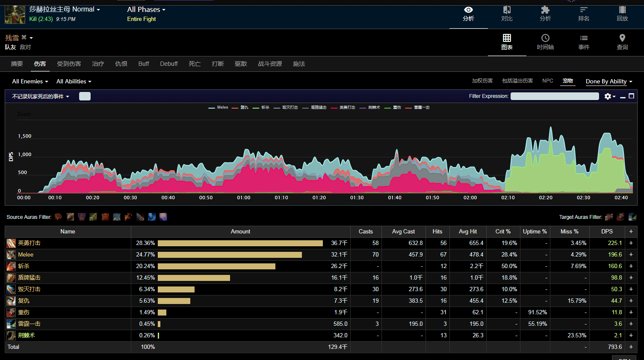Switch to the 受到伤害 tab
Image resolution: width=644 pixels, height=360 pixels.
(x=69, y=64)
